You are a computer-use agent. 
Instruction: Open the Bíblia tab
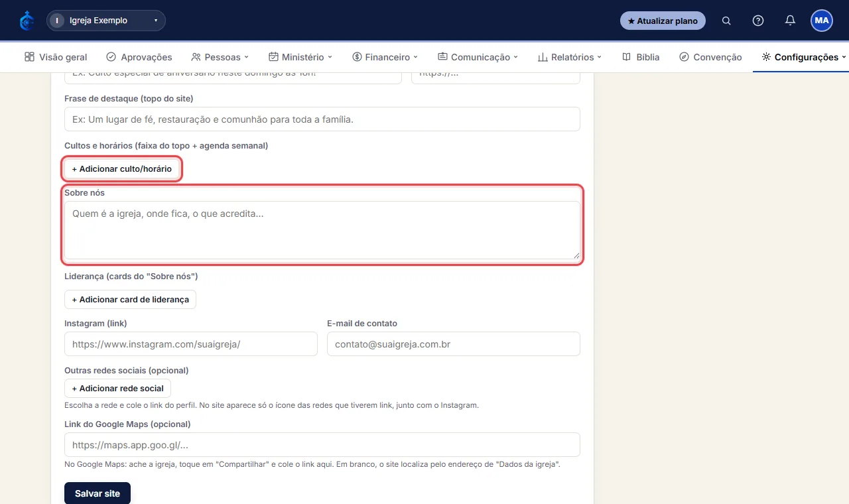point(641,57)
